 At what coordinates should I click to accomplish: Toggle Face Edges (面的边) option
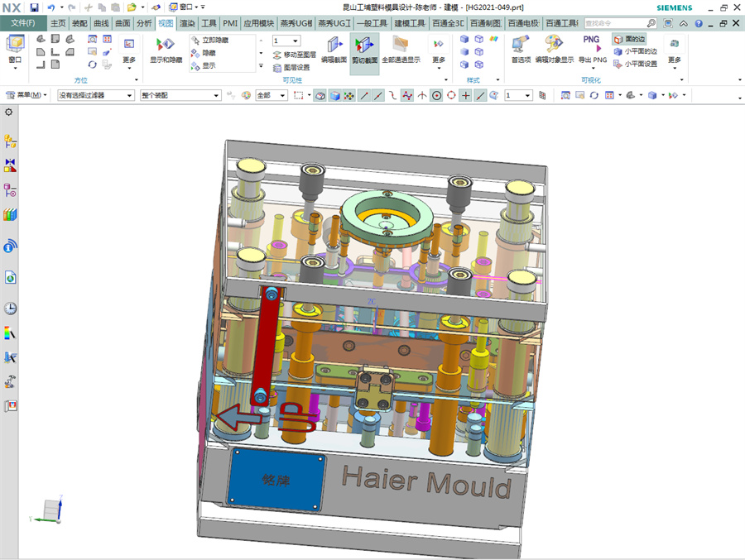click(x=630, y=39)
